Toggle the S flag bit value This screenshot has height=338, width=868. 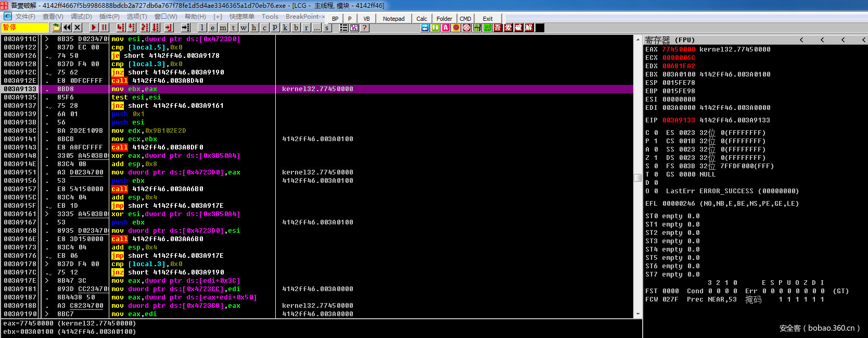656,166
